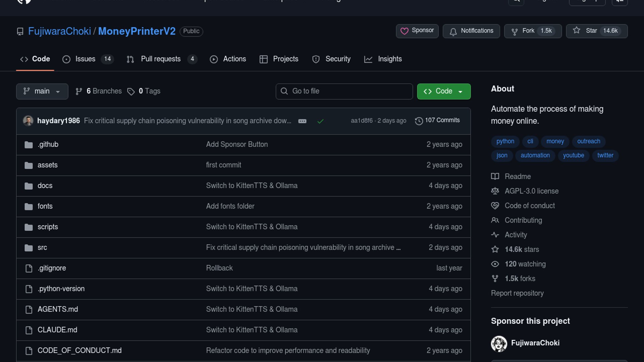This screenshot has height=362, width=644.
Task: Open FujiwaraChoki sponsor avatar
Action: pyautogui.click(x=499, y=343)
